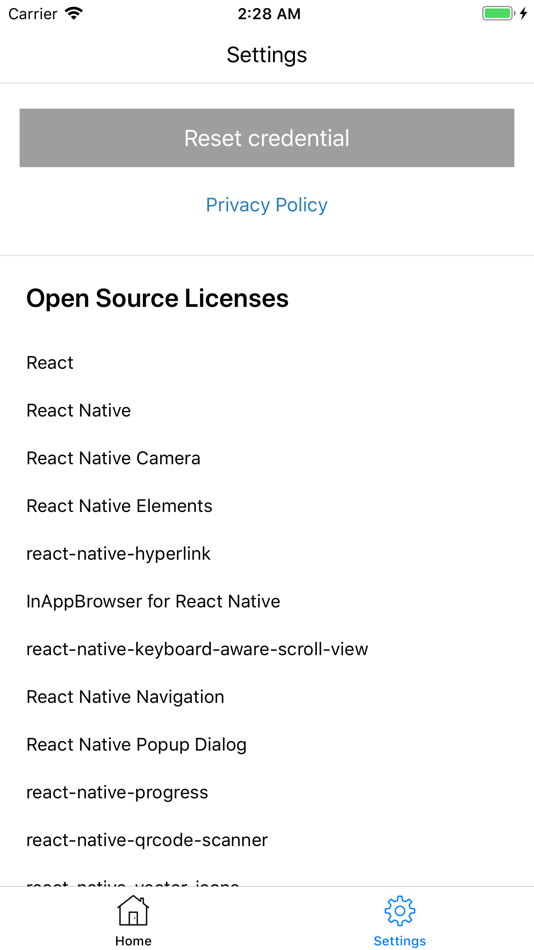Tap the Settings gear icon
The height and width of the screenshot is (950, 534).
[400, 911]
